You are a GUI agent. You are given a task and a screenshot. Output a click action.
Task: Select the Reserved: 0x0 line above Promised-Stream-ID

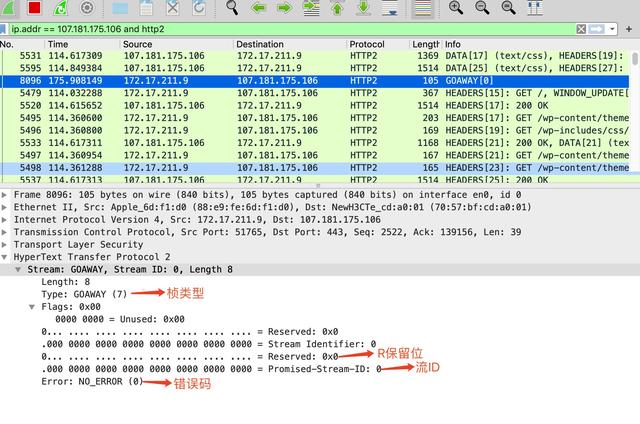pyautogui.click(x=190, y=357)
